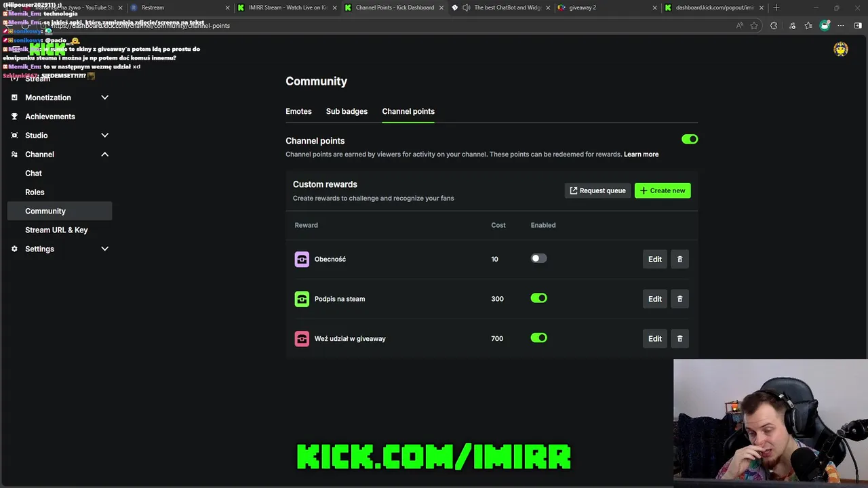Click the Studio sidebar icon
Screen dimensions: 868x488
[x=14, y=136]
